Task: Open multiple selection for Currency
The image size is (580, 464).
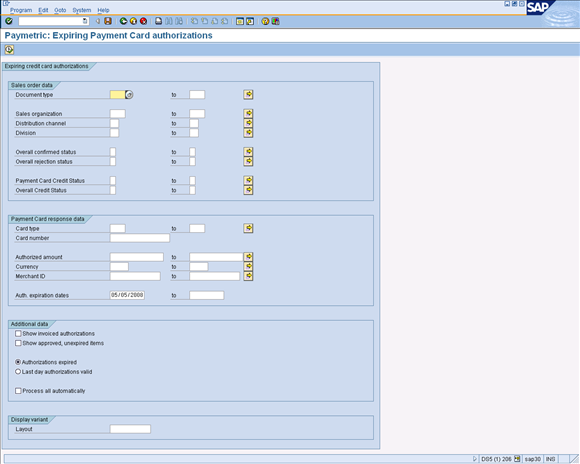Action: (248, 266)
